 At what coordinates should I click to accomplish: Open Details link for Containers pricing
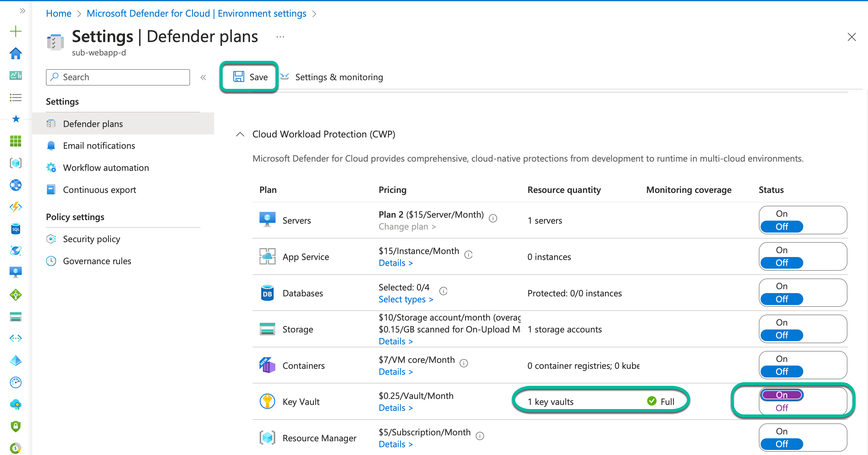coord(396,372)
